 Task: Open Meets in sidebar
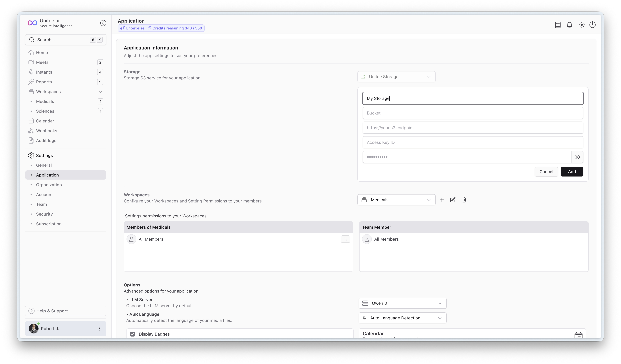pyautogui.click(x=66, y=62)
